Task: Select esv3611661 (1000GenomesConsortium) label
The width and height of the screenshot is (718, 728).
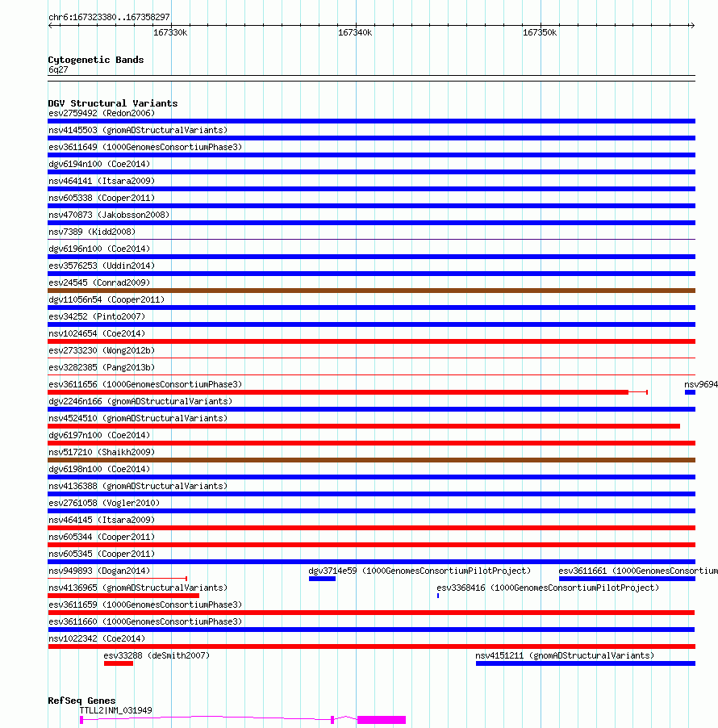Action: pyautogui.click(x=638, y=571)
